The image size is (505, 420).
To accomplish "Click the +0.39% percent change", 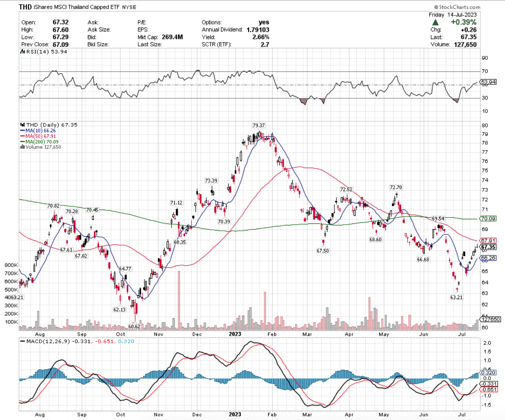I will pos(463,22).
